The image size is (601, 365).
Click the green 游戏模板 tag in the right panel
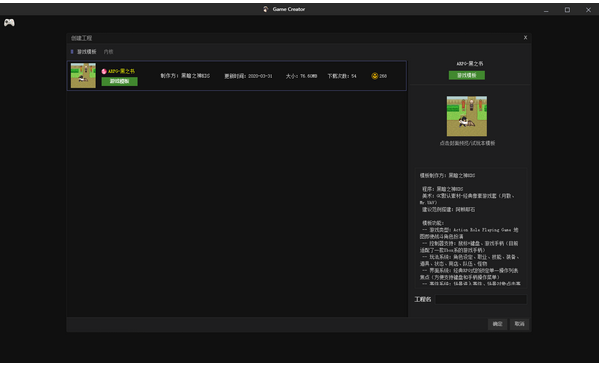466,75
